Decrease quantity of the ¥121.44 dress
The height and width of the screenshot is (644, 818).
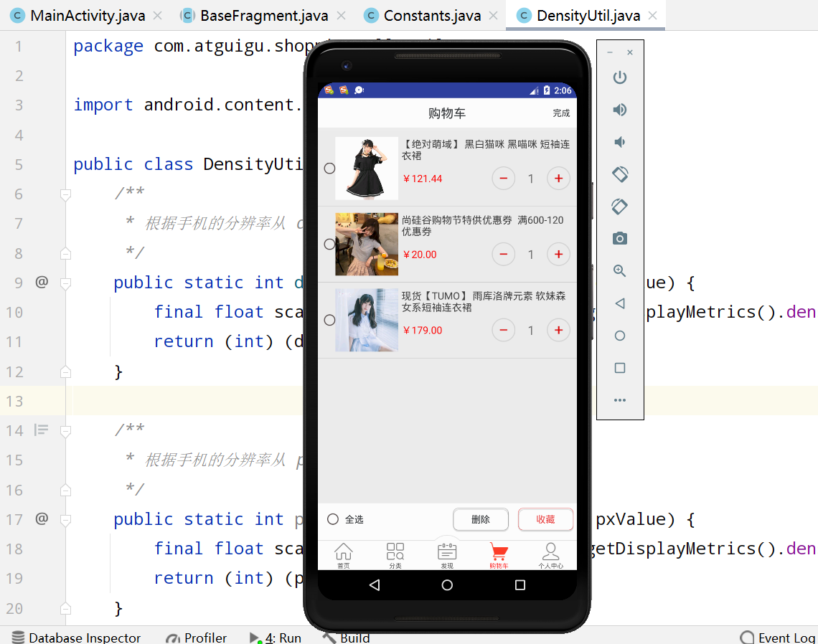tap(504, 179)
